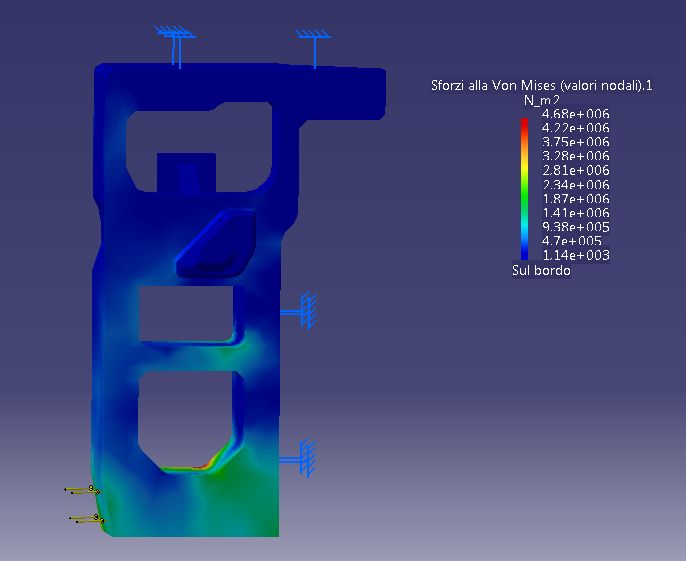Click the legend value 4.7e+005
Image resolution: width=686 pixels, height=561 pixels.
(x=571, y=241)
